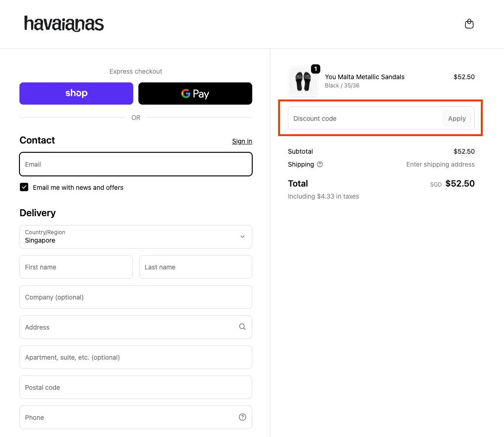Click the Shipping info question icon
This screenshot has height=437, width=504.
tap(320, 164)
